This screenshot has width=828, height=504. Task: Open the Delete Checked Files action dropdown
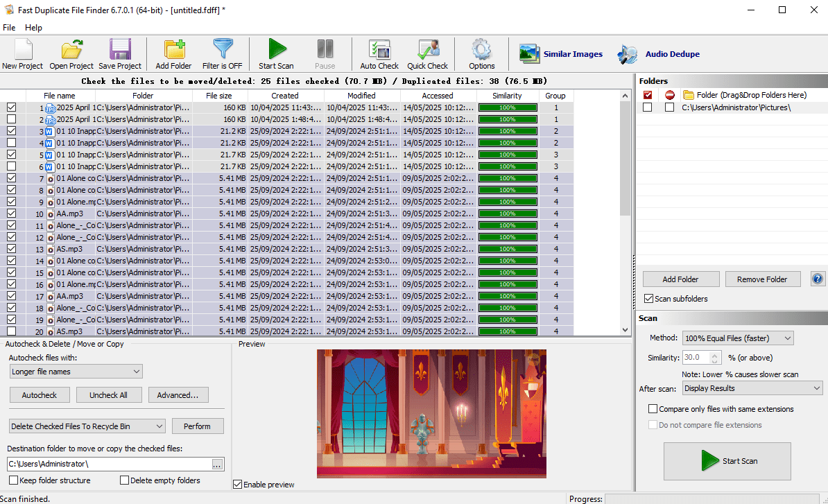coord(160,426)
